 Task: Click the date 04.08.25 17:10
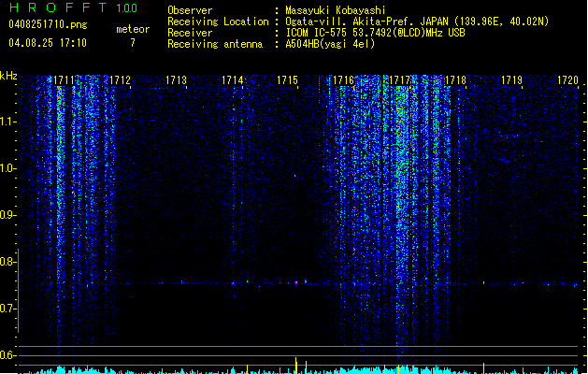pyautogui.click(x=48, y=43)
